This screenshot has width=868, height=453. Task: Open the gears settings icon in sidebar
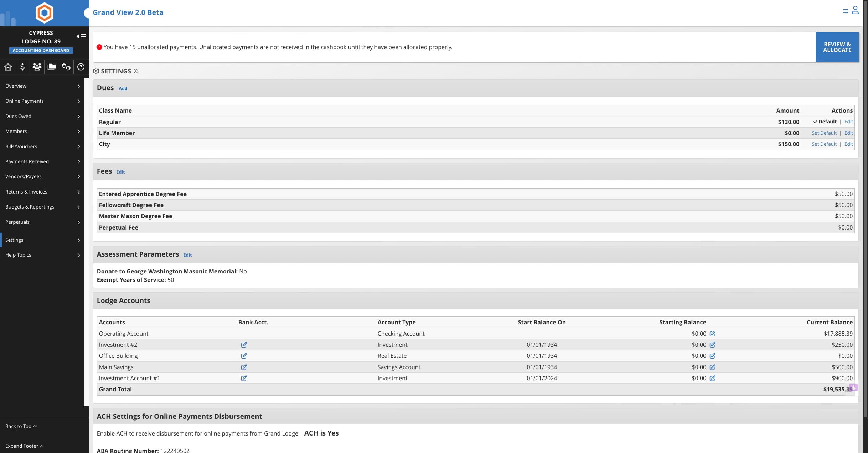pyautogui.click(x=66, y=67)
